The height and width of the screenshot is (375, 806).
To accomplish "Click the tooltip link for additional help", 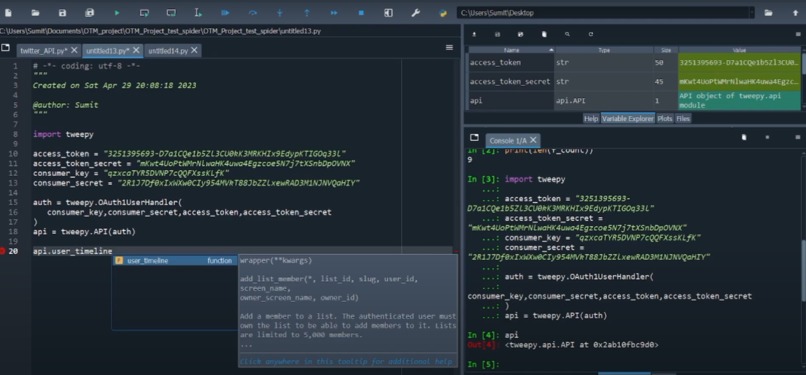I will pyautogui.click(x=346, y=361).
